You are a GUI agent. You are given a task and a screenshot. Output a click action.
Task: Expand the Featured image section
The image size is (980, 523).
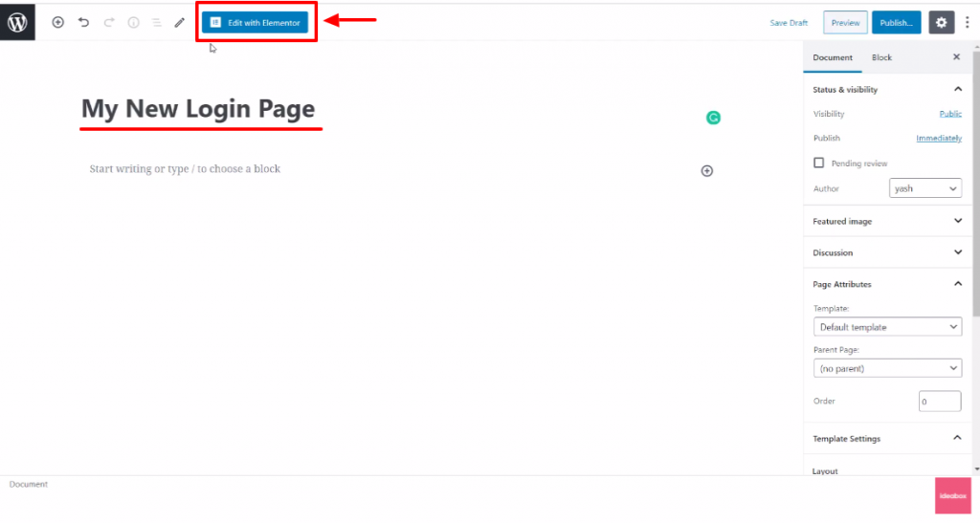(x=887, y=221)
